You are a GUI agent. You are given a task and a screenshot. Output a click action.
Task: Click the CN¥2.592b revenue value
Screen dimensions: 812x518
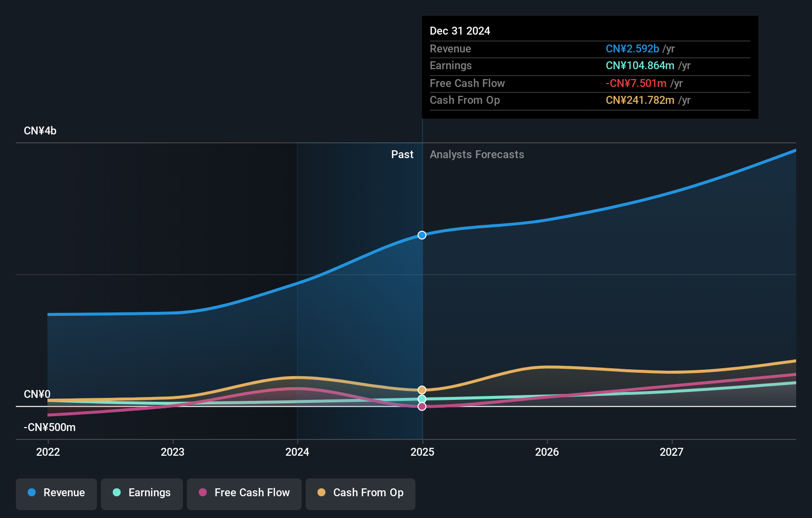point(632,49)
